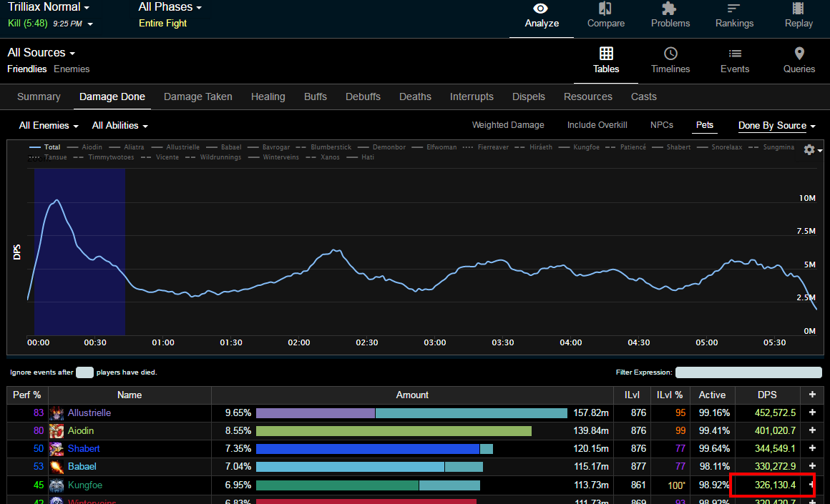
Task: Expand the All Enemies dropdown
Action: coord(49,125)
